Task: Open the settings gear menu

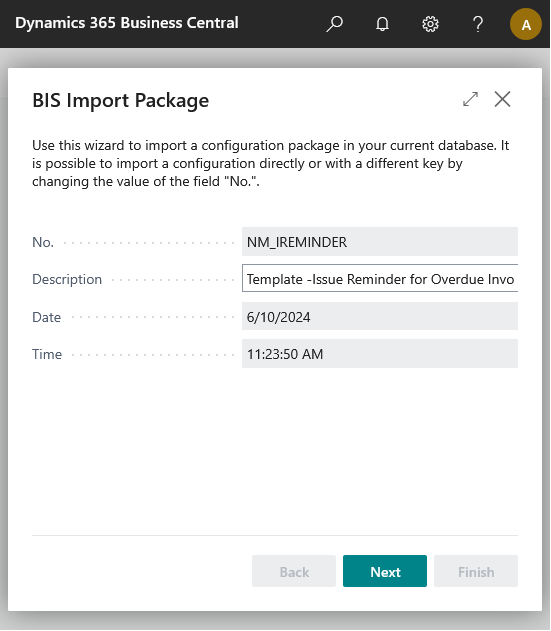Action: [430, 24]
